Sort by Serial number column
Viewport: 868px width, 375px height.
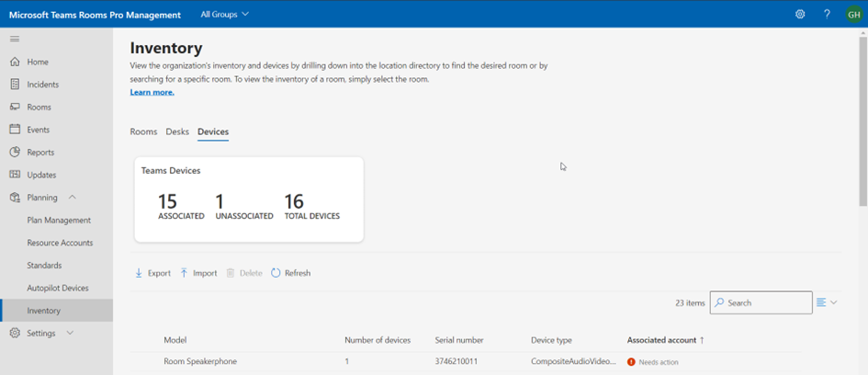459,340
